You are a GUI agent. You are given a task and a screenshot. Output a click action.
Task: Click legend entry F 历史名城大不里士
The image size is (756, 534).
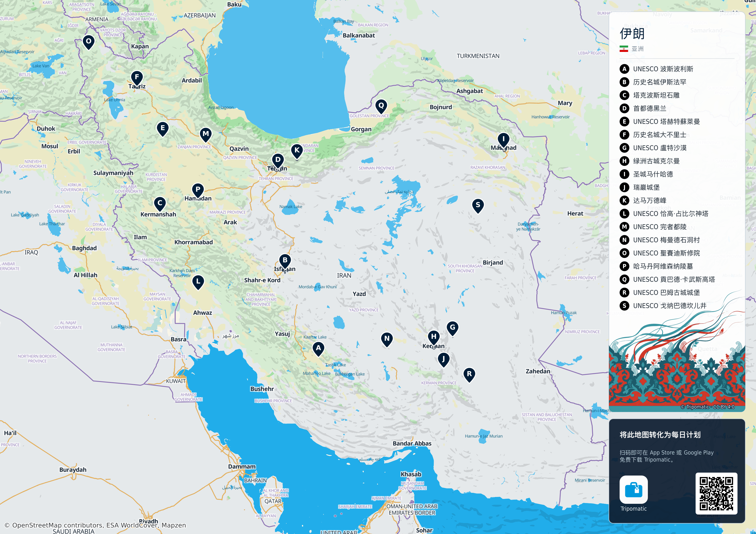(x=653, y=135)
